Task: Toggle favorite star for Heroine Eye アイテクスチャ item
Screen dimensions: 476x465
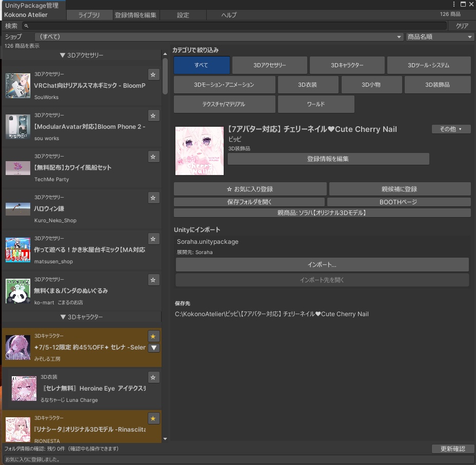Action: click(x=153, y=377)
